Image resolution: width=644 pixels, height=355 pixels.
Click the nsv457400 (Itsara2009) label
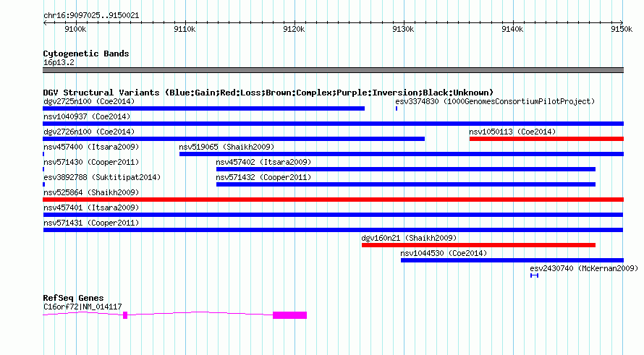click(91, 147)
